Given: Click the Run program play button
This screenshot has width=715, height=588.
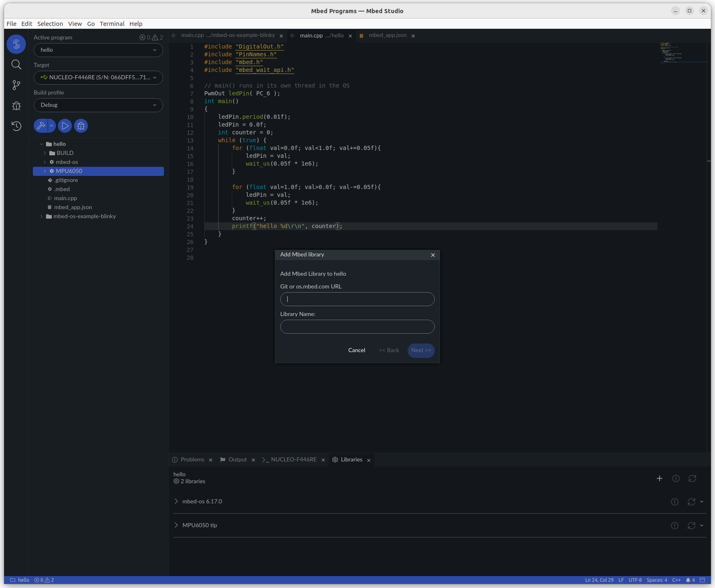Looking at the screenshot, I should tap(65, 126).
